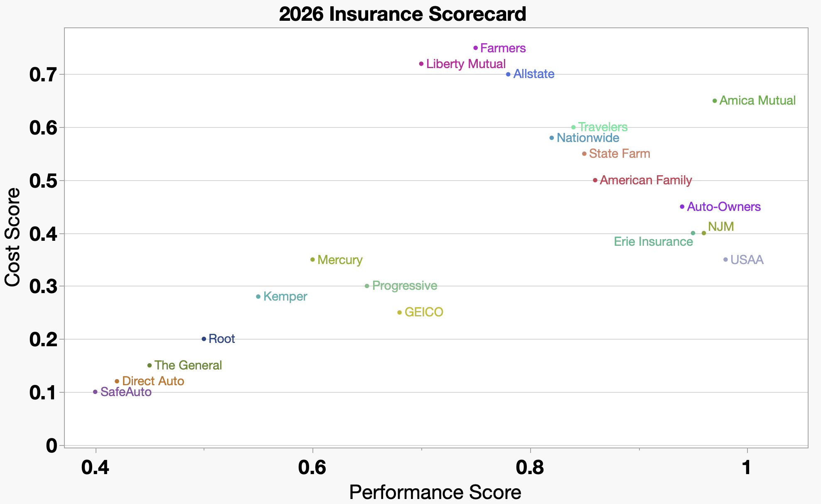Select the Amica Mutual data point

(715, 101)
